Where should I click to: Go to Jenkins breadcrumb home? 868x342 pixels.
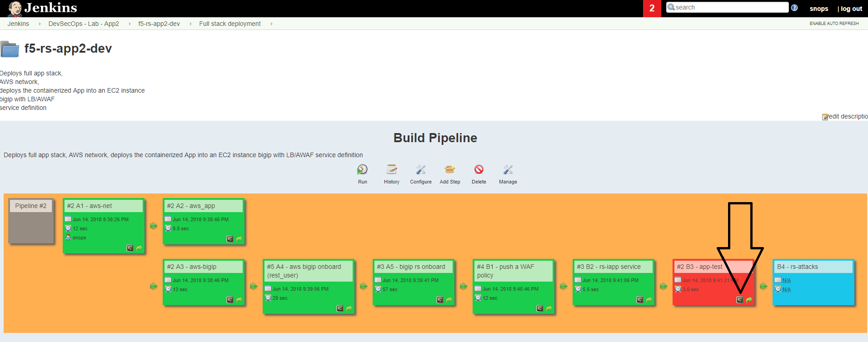click(x=18, y=24)
